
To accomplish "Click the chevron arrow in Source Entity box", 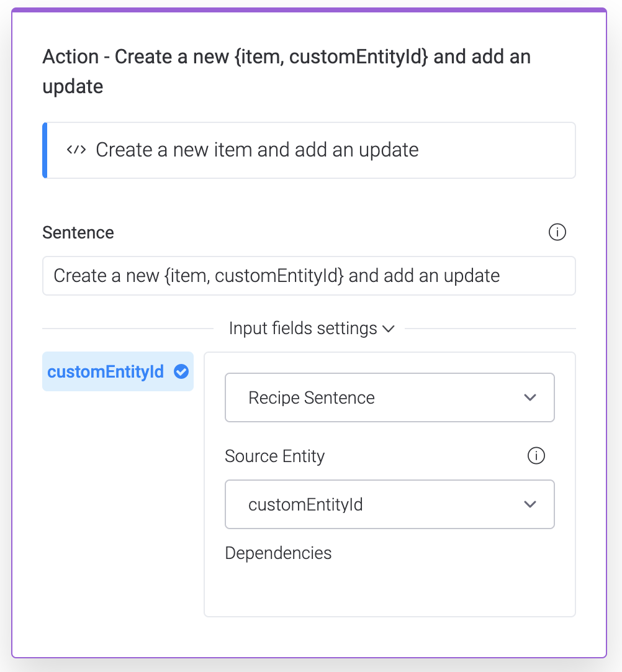I will point(530,504).
